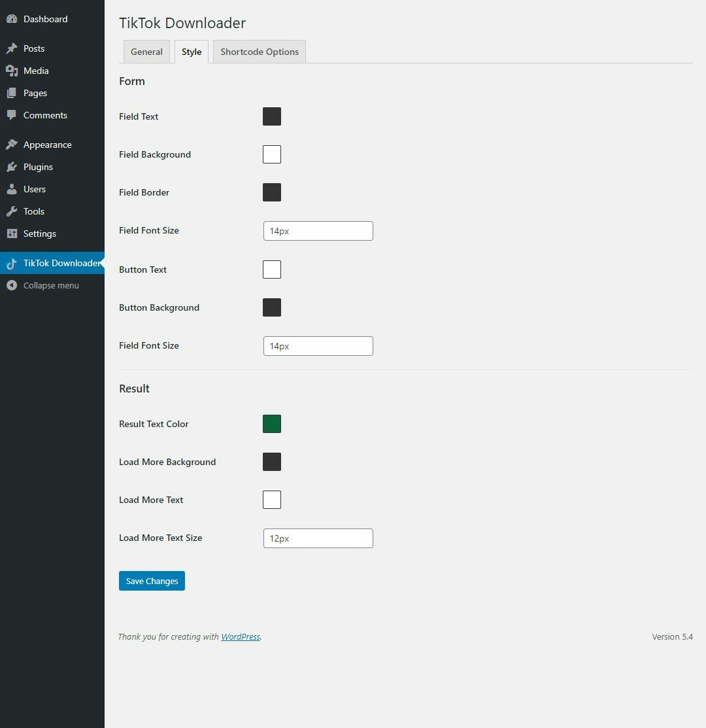Click the Comments bubble icon
The width and height of the screenshot is (706, 728).
click(12, 115)
